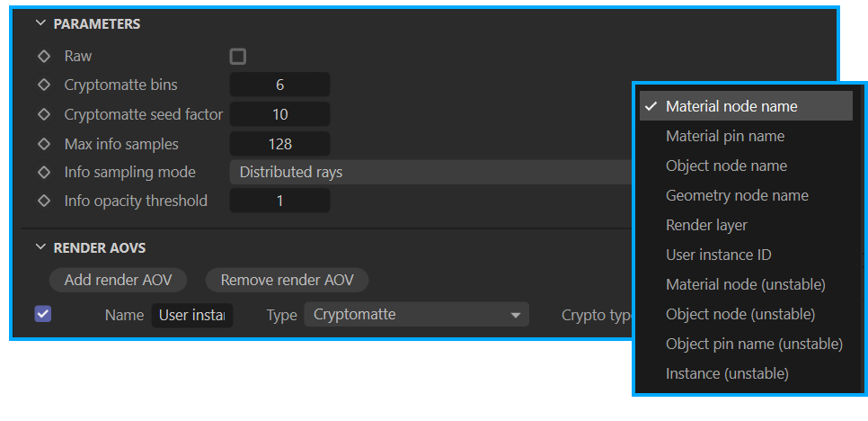Open the Type Cryptomatte dropdown
This screenshot has height=421, width=868.
point(416,315)
